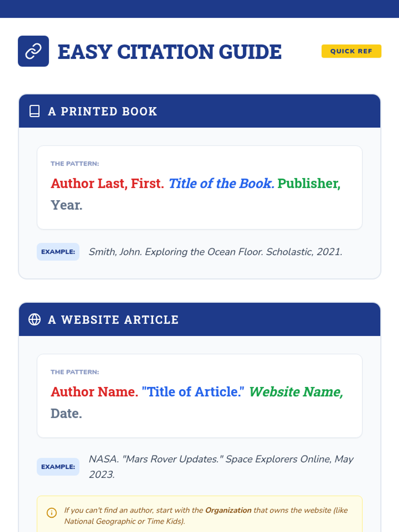Click the Smith, John example citation
This screenshot has width=399, height=532.
pos(215,252)
